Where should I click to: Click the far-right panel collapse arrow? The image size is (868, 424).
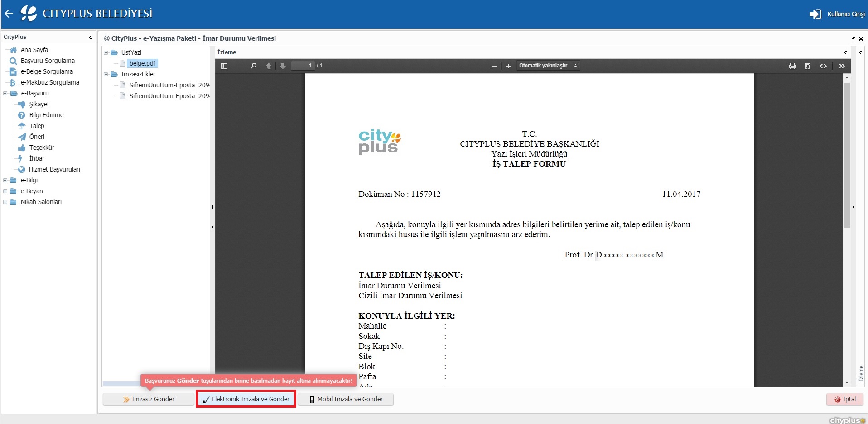(861, 52)
